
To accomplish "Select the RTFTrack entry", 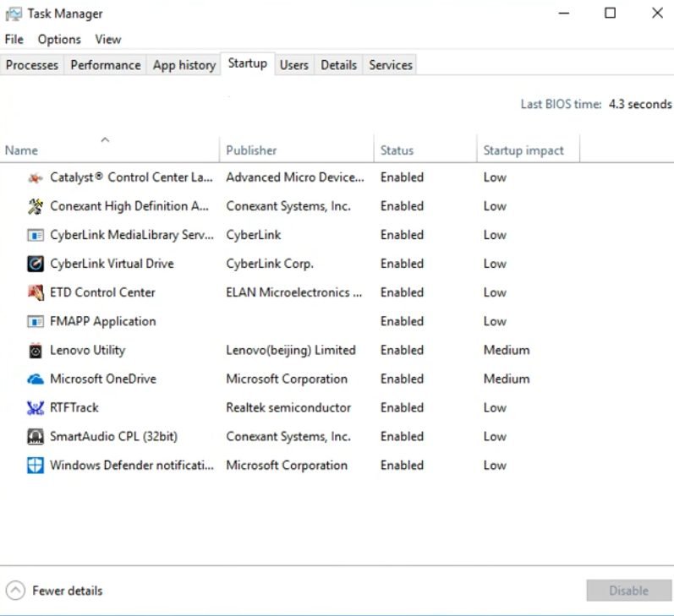I will pos(74,407).
